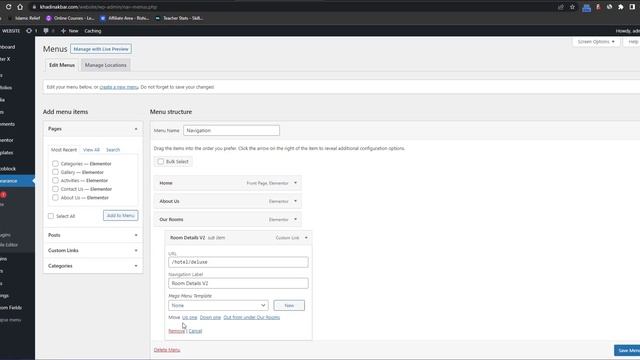Click New button beside Mega Menu Template
The width and height of the screenshot is (640, 360).
pos(289,305)
